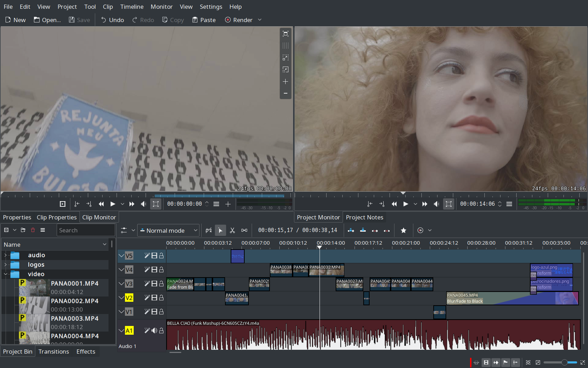Open the Normal mode dropdown
The height and width of the screenshot is (368, 588).
pyautogui.click(x=168, y=230)
